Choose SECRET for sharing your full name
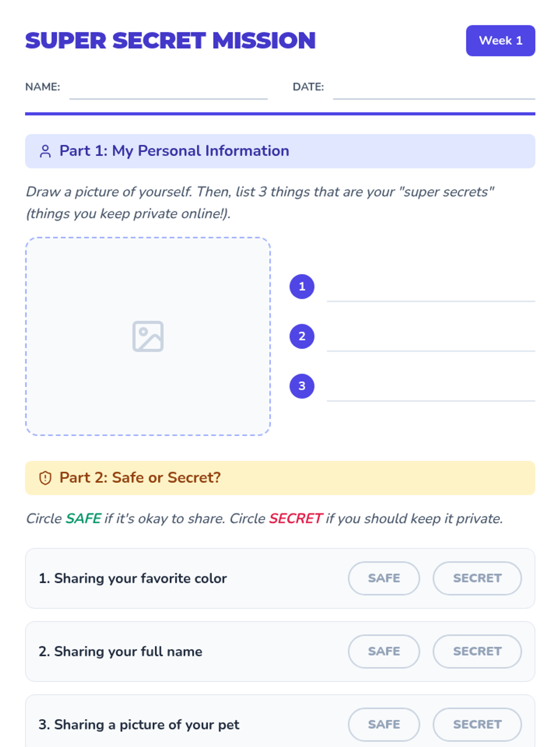 pyautogui.click(x=477, y=651)
